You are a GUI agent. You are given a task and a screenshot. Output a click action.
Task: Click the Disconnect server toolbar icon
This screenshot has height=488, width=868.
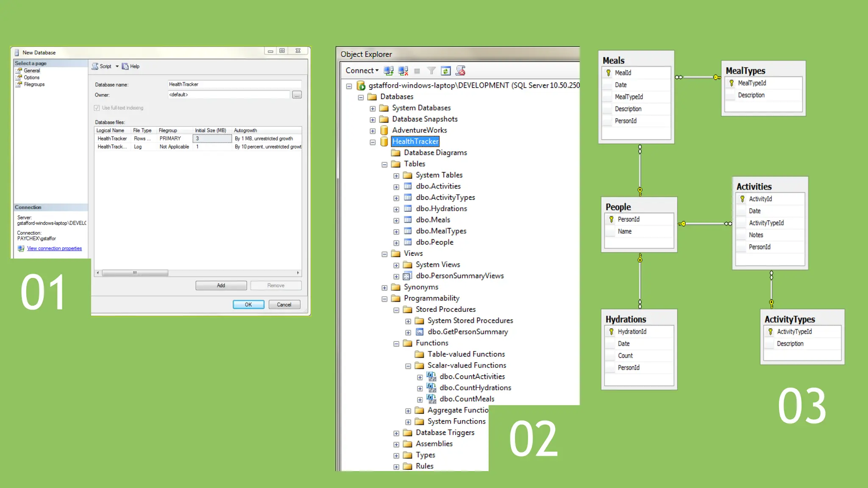[x=403, y=71]
